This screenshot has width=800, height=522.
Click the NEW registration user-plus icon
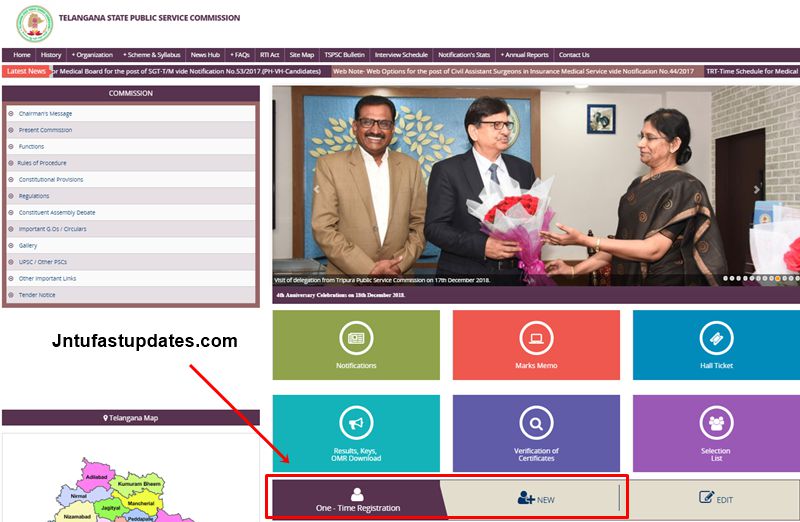point(527,498)
